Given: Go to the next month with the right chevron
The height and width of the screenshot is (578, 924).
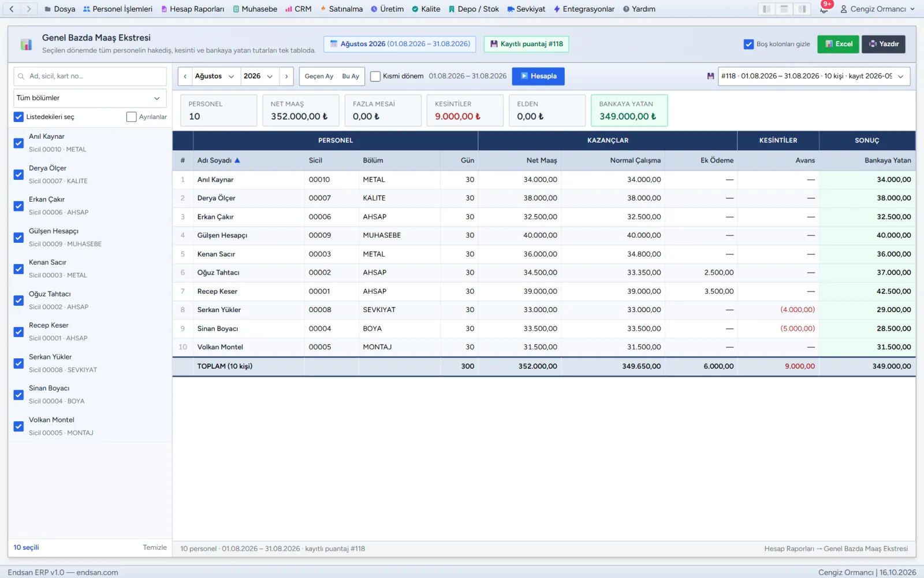Looking at the screenshot, I should click(x=286, y=76).
